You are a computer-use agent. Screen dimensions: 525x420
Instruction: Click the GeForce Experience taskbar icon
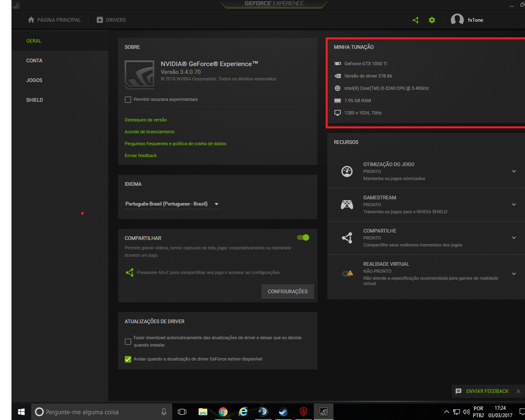coord(324,412)
